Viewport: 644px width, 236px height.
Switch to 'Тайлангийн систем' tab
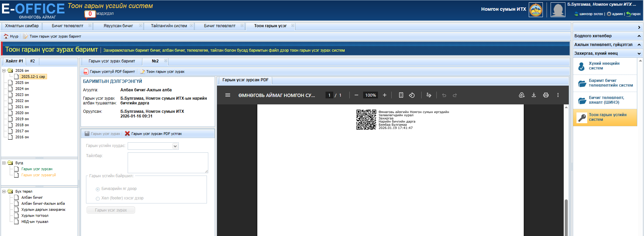169,26
